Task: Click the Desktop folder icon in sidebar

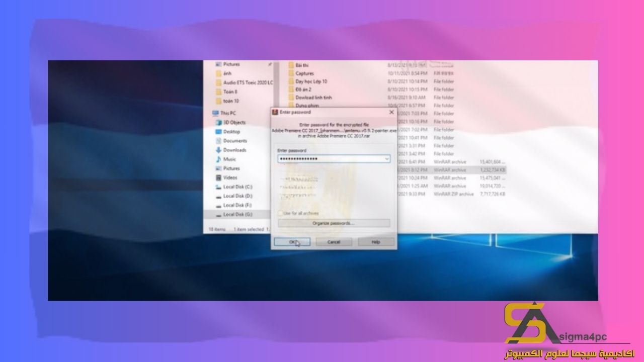Action: [x=218, y=132]
